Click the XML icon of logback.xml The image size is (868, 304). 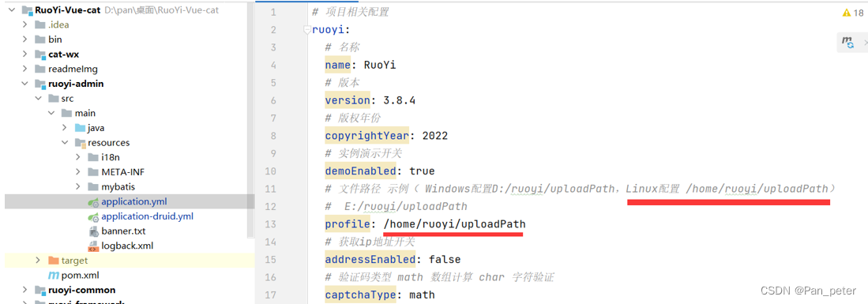93,246
